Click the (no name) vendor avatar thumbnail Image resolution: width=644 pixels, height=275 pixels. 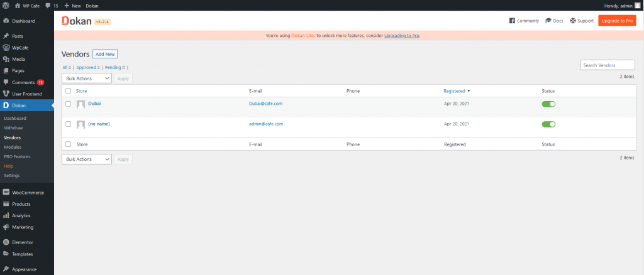click(x=80, y=124)
